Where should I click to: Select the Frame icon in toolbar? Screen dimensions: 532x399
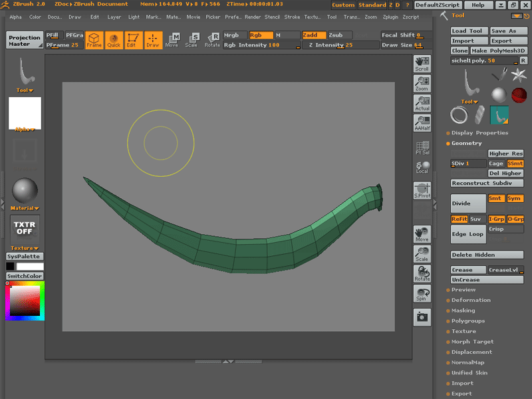[x=94, y=41]
